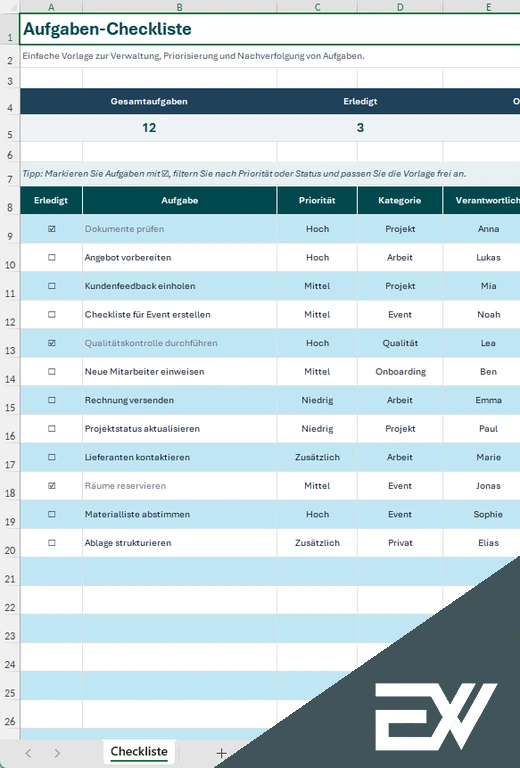This screenshot has width=520, height=768.
Task: Select row 20 header
Action: [x=10, y=543]
